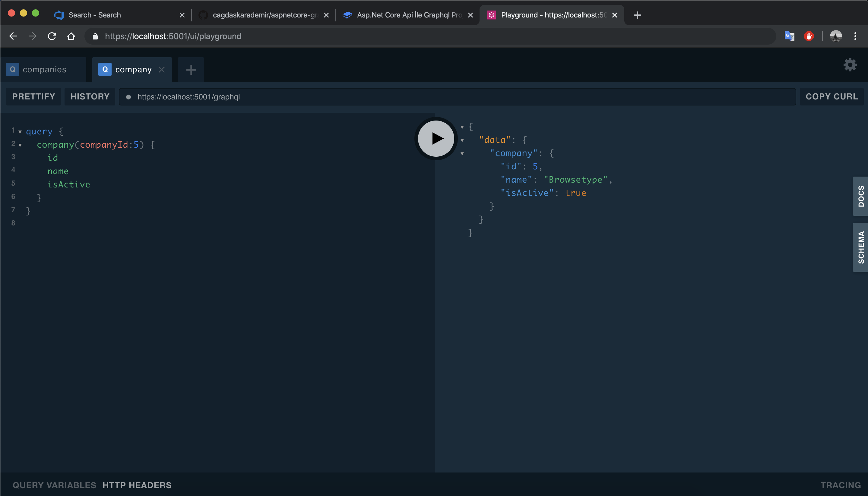The width and height of the screenshot is (868, 496).
Task: Open the SCHEMA side panel
Action: point(860,247)
